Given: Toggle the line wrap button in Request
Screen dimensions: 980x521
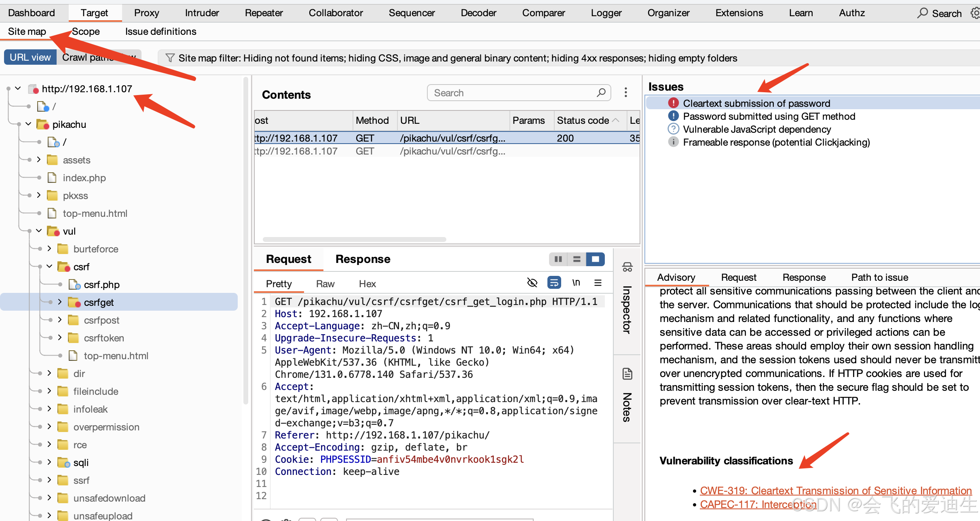Looking at the screenshot, I should (x=554, y=283).
